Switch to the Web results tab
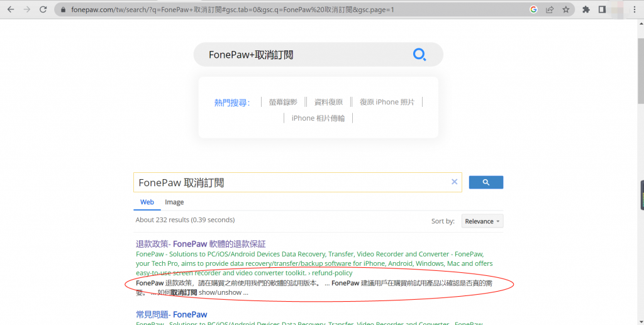 (147, 202)
